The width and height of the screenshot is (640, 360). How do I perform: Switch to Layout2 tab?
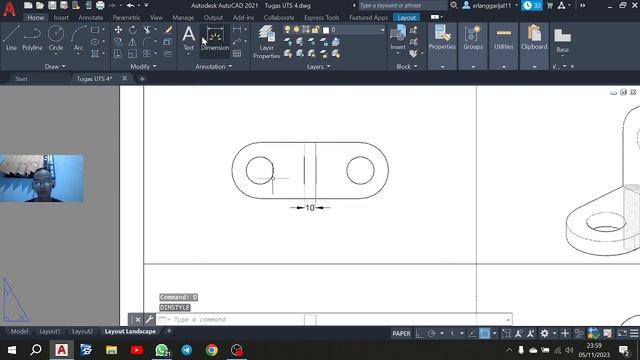[x=82, y=331]
